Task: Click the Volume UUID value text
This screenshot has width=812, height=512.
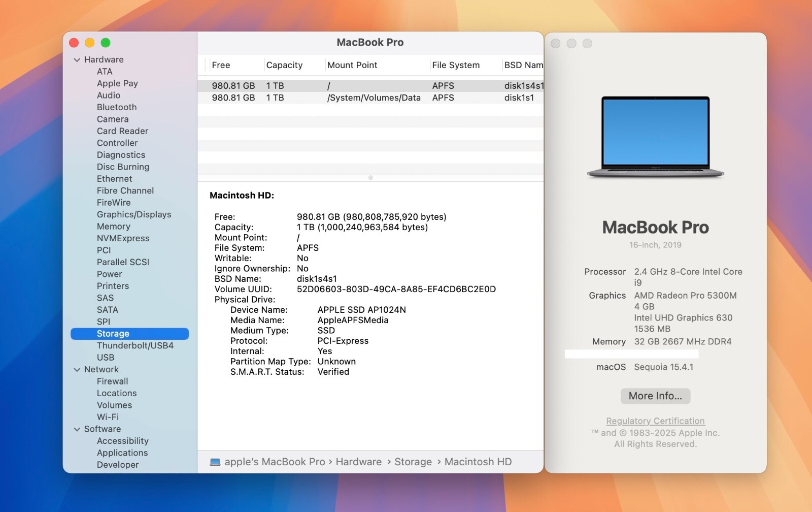Action: pyautogui.click(x=396, y=289)
